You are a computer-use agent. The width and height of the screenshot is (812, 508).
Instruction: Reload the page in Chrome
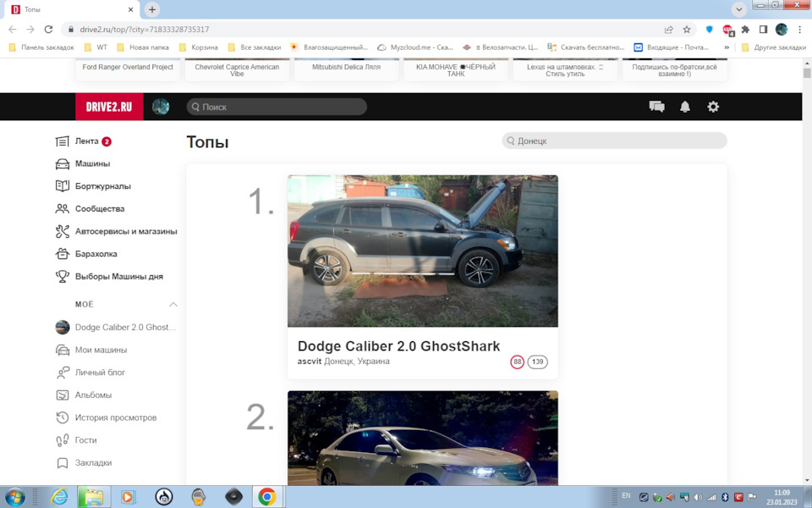coord(48,30)
